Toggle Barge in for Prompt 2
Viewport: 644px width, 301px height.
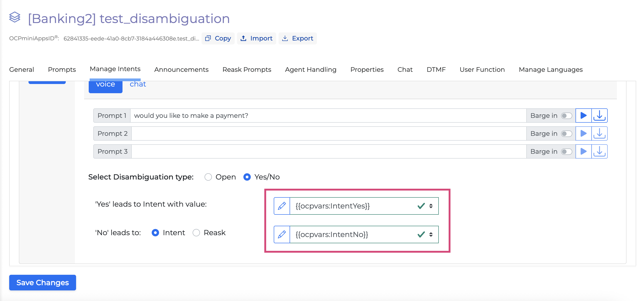[x=566, y=134]
